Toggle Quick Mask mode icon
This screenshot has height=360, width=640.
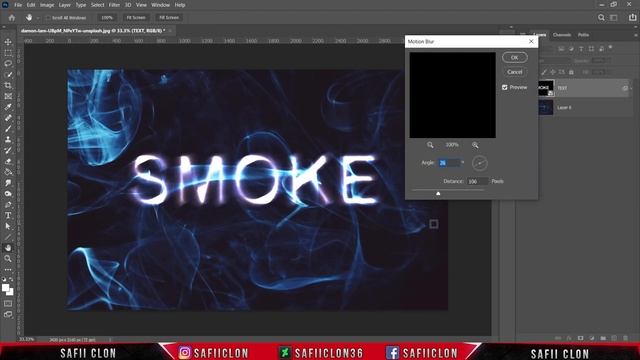(8, 303)
